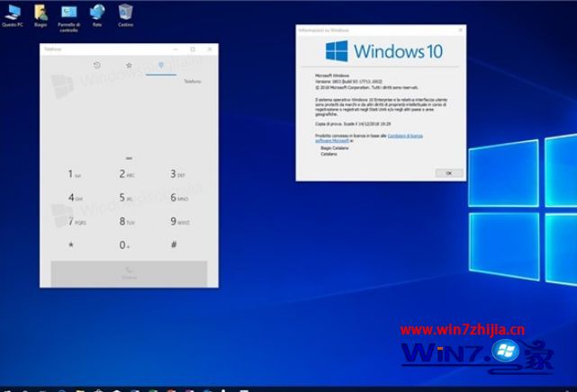Click the version build line in dialog

tap(349, 82)
